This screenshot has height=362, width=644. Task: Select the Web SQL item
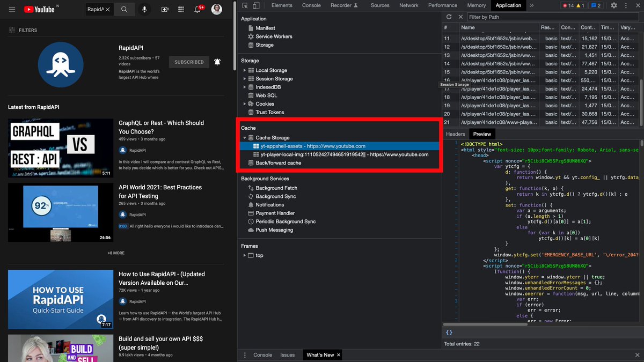(x=266, y=95)
